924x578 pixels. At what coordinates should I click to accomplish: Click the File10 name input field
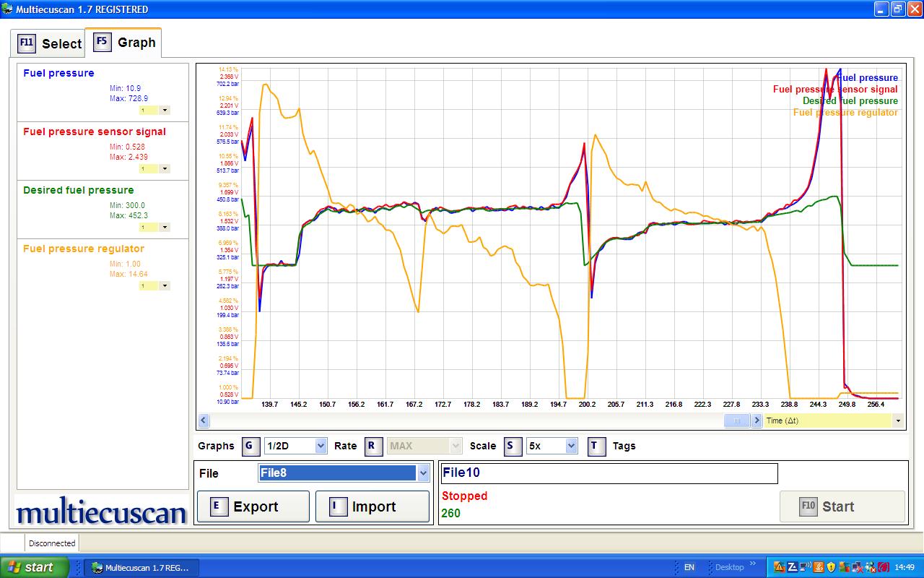pos(609,473)
